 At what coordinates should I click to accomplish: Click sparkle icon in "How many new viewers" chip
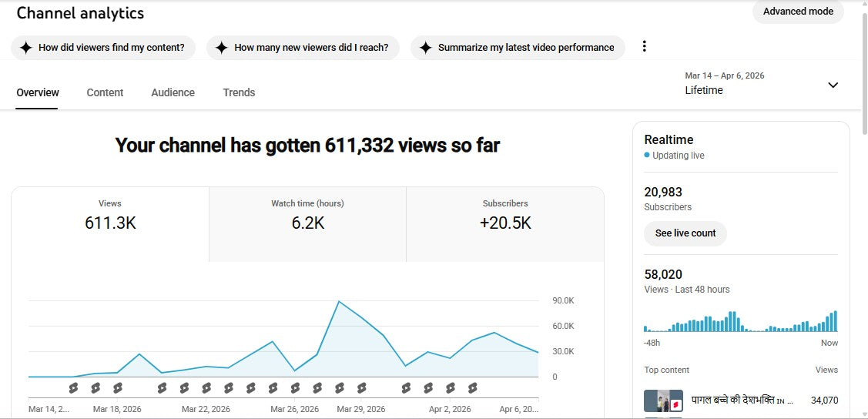[x=221, y=48]
